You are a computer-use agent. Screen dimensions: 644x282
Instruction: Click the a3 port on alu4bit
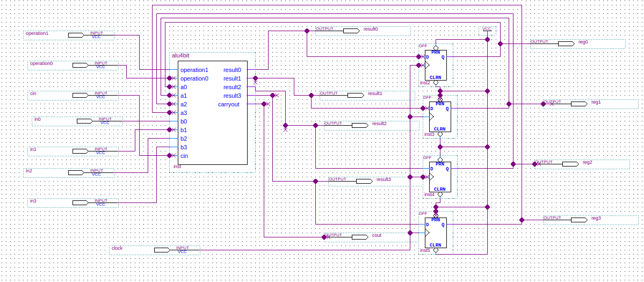(184, 113)
